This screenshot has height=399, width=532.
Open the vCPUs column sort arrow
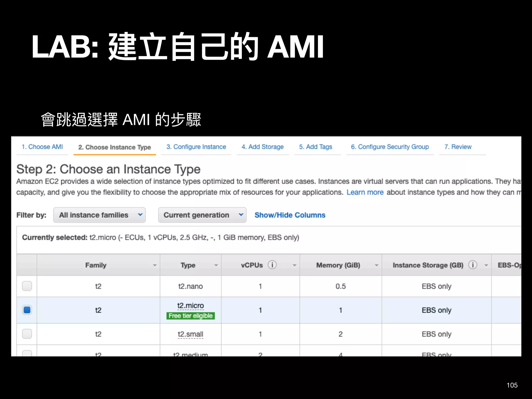(x=294, y=265)
